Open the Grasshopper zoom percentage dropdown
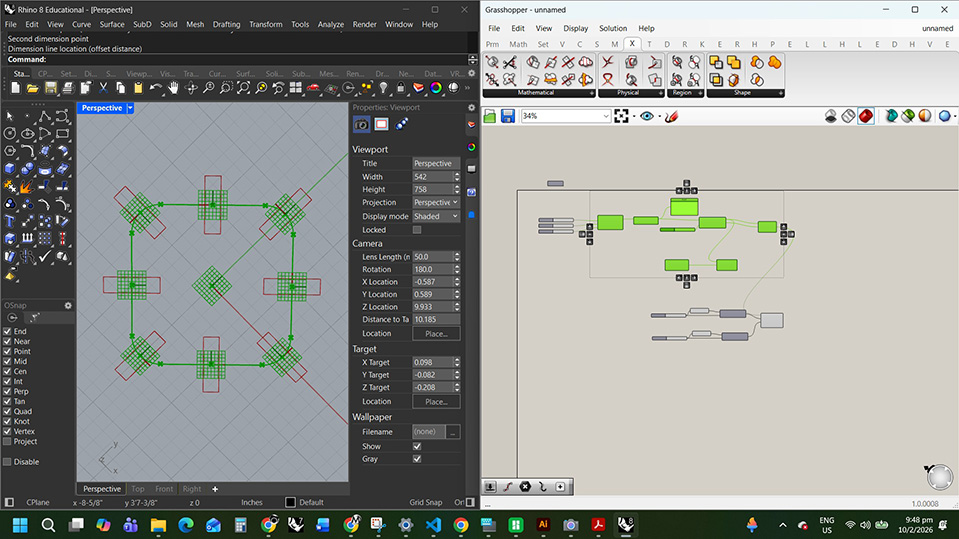This screenshot has width=959, height=539. (x=606, y=116)
